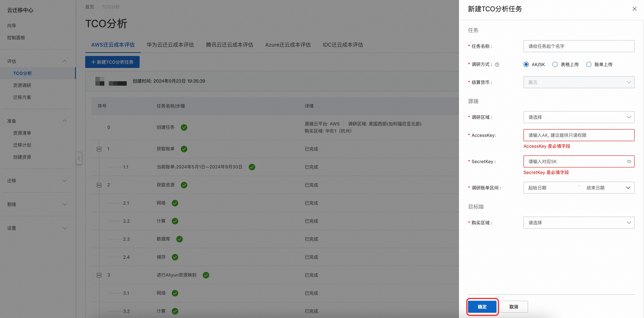Select TCO分析 in the sidebar
644x318 pixels.
(38, 73)
